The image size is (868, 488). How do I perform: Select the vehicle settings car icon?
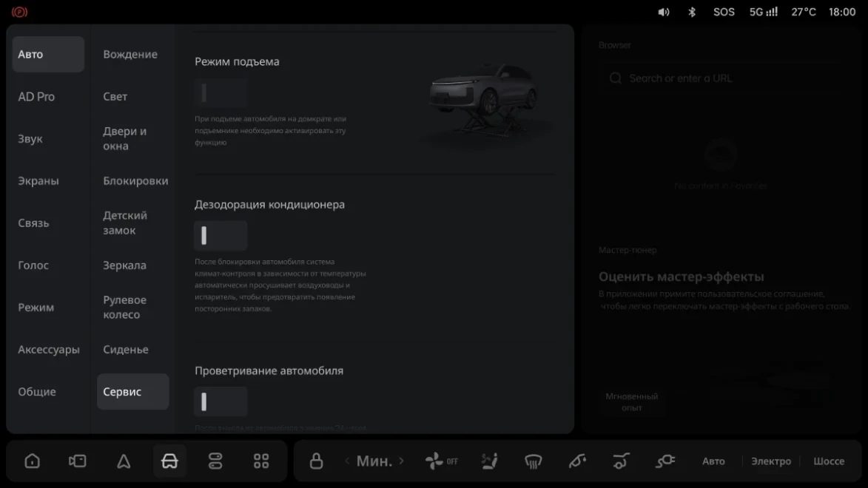click(x=169, y=461)
